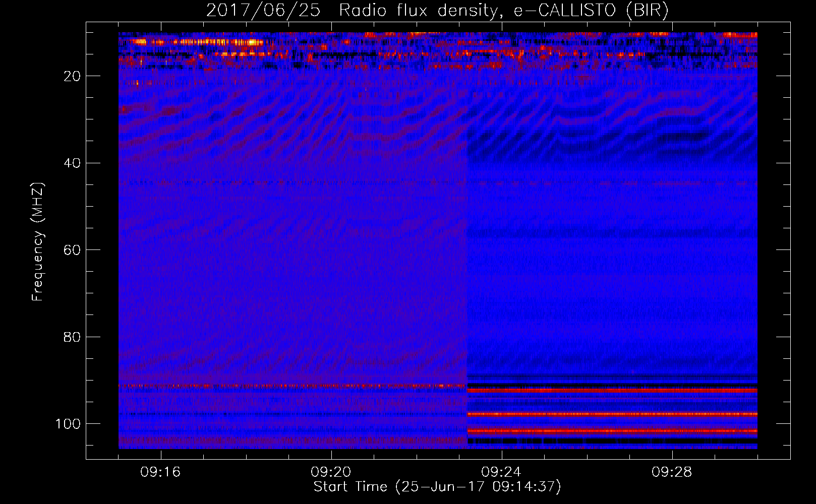Click the 09:16 time tick label
This screenshot has height=504, width=816.
[x=160, y=472]
